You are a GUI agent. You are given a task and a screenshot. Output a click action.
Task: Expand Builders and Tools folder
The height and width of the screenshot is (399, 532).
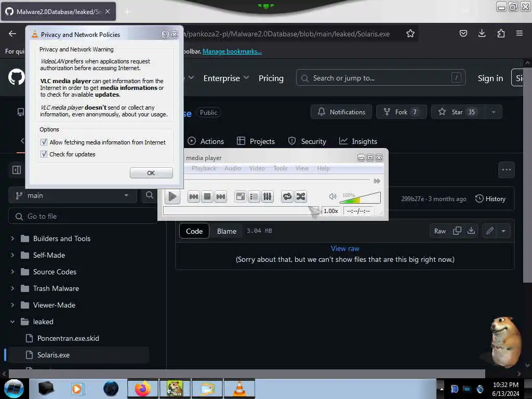(x=12, y=238)
